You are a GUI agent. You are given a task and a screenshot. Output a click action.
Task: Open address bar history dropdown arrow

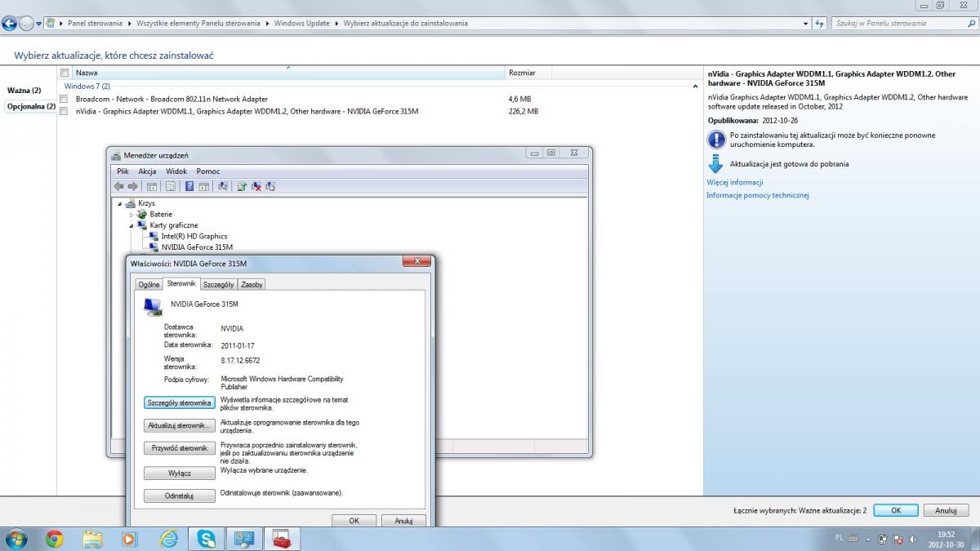point(806,23)
